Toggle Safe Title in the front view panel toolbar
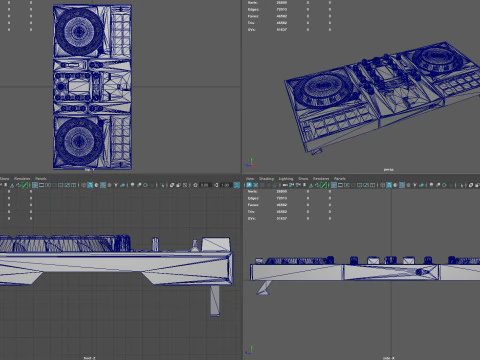Screen dimensions: 480x360 pos(73,185)
